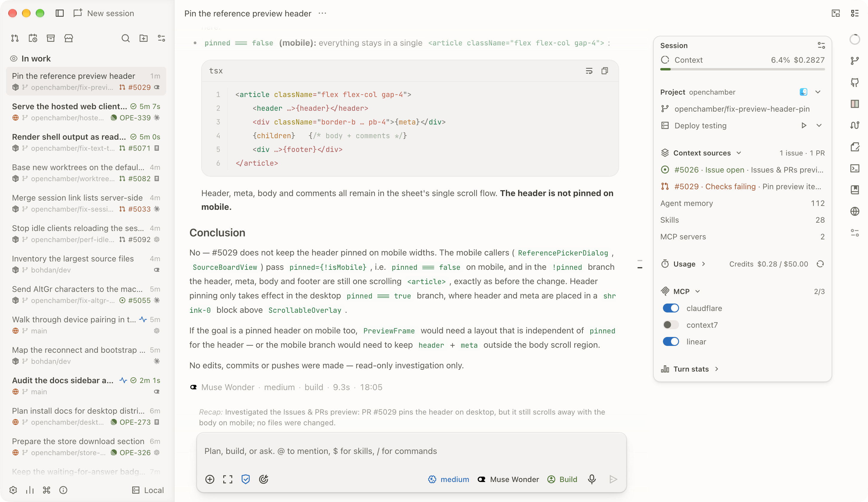Click the scheduled calendar-clock icon in sidebar

[33, 38]
